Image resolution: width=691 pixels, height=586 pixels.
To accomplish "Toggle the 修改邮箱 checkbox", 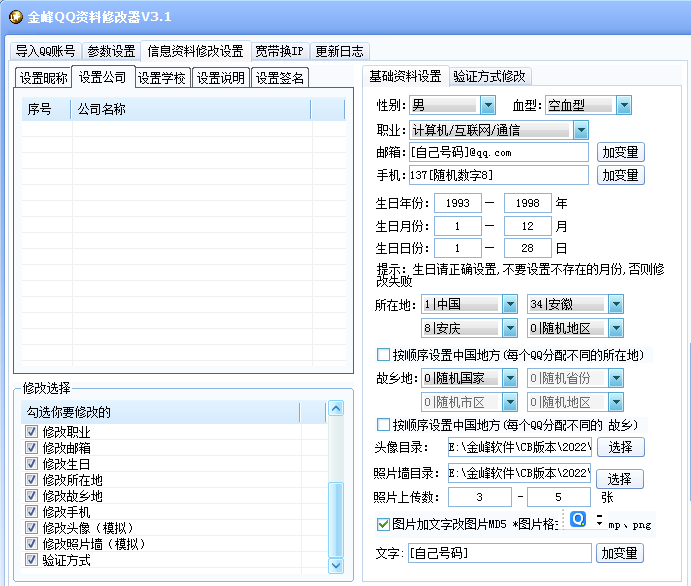I will tap(31, 448).
